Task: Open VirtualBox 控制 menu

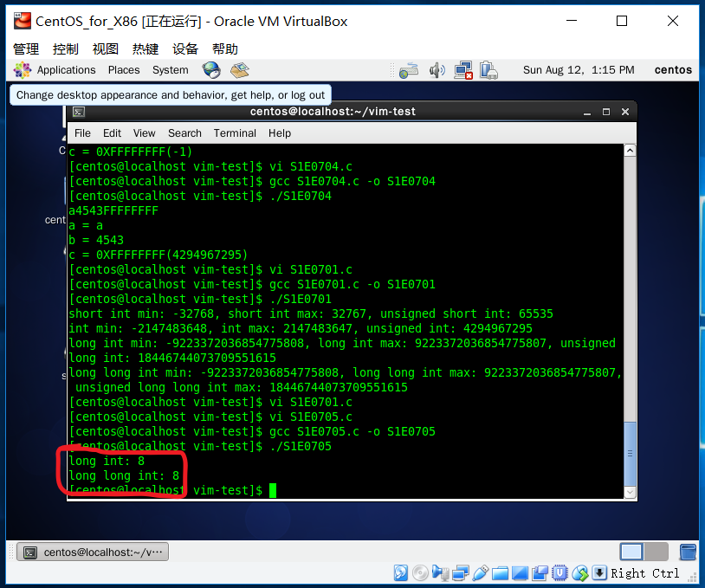Action: (66, 48)
